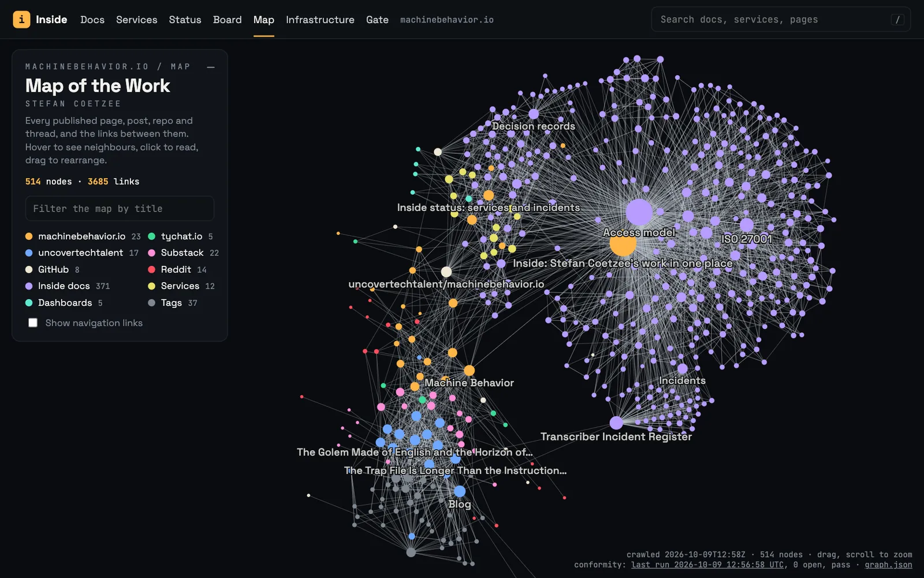Enable Show navigation links checkbox

[x=33, y=323]
